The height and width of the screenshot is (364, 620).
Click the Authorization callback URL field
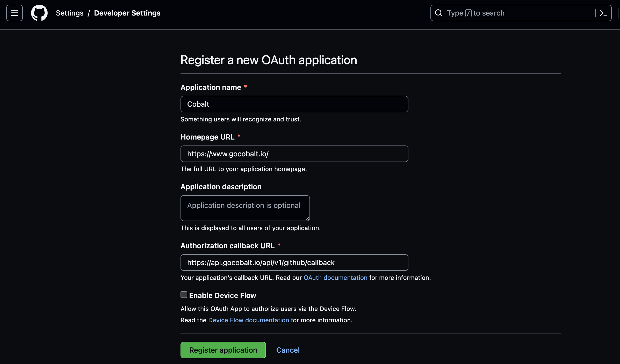[294, 263]
